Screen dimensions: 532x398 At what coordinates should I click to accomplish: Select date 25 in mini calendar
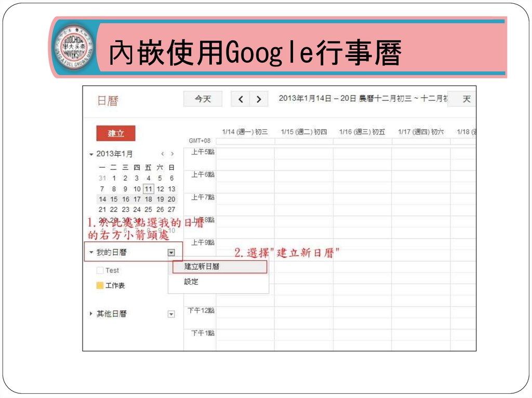click(x=148, y=210)
